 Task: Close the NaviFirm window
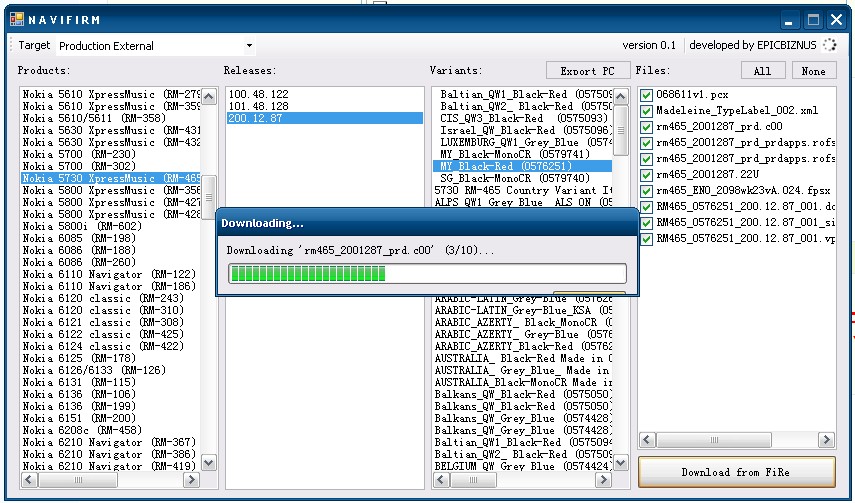(x=836, y=21)
